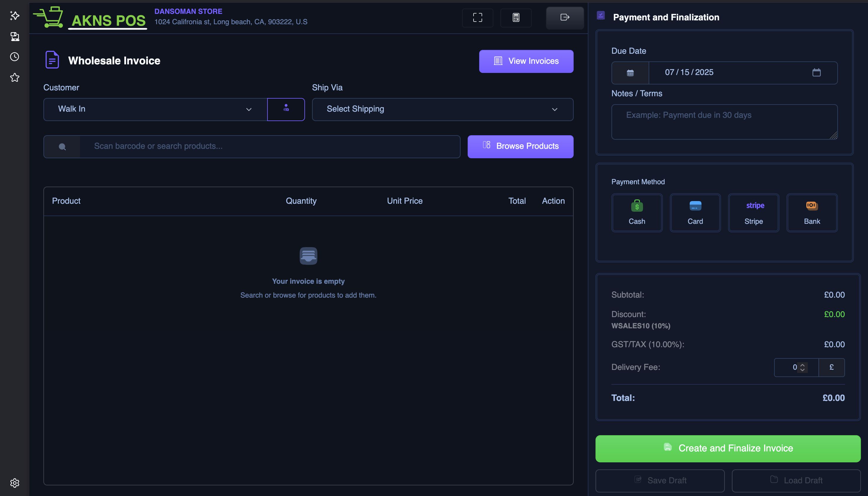Screen dimensions: 868x496
Task: Click the add customer person icon
Action: click(286, 109)
